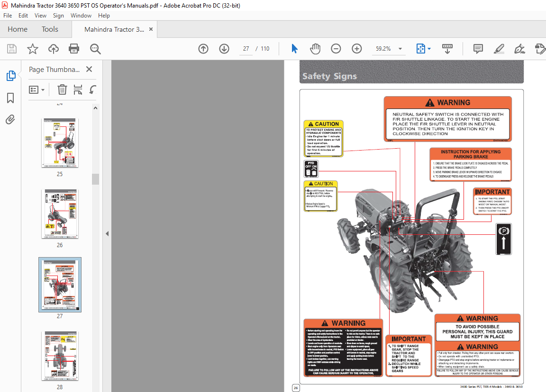The height and width of the screenshot is (392, 546).
Task: Open the Bookmarks sidebar panel
Action: pyautogui.click(x=10, y=98)
